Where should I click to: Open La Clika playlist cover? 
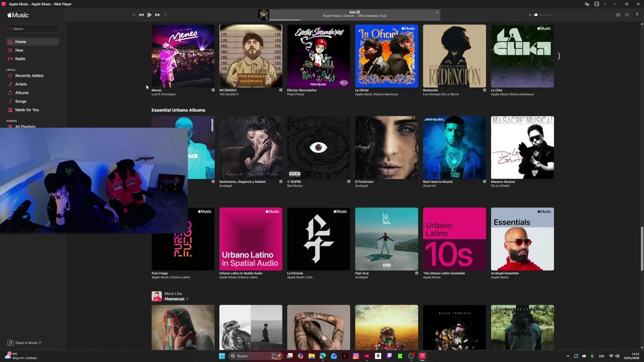pyautogui.click(x=522, y=56)
